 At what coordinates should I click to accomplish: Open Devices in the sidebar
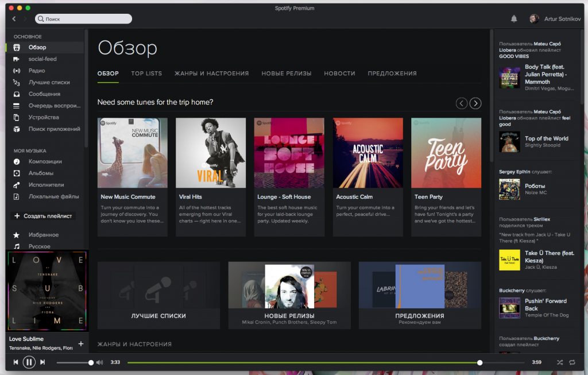44,117
